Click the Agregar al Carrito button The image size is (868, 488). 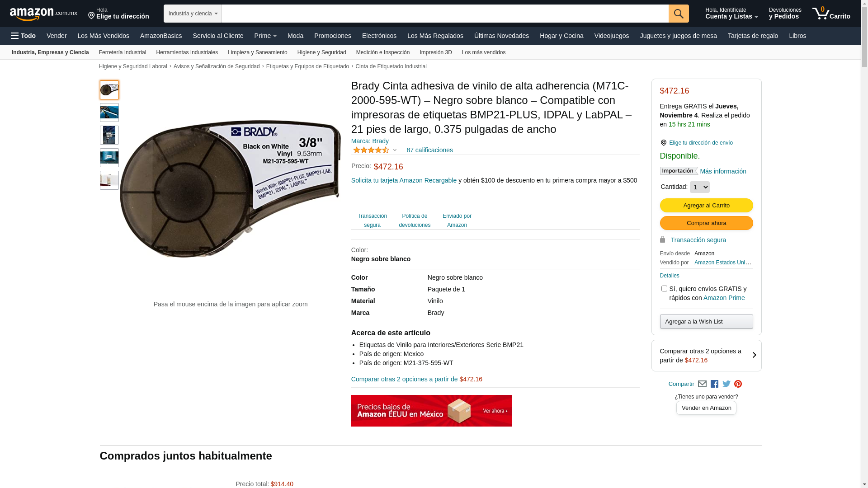pos(706,206)
